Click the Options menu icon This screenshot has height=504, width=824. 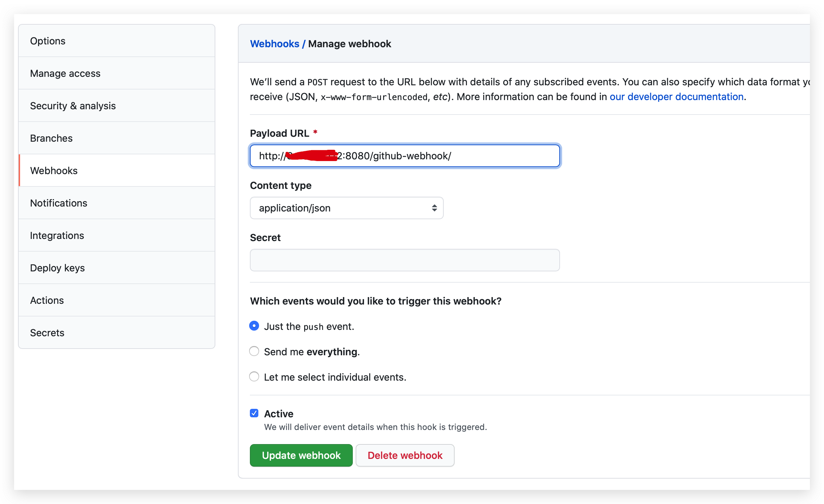(x=48, y=41)
